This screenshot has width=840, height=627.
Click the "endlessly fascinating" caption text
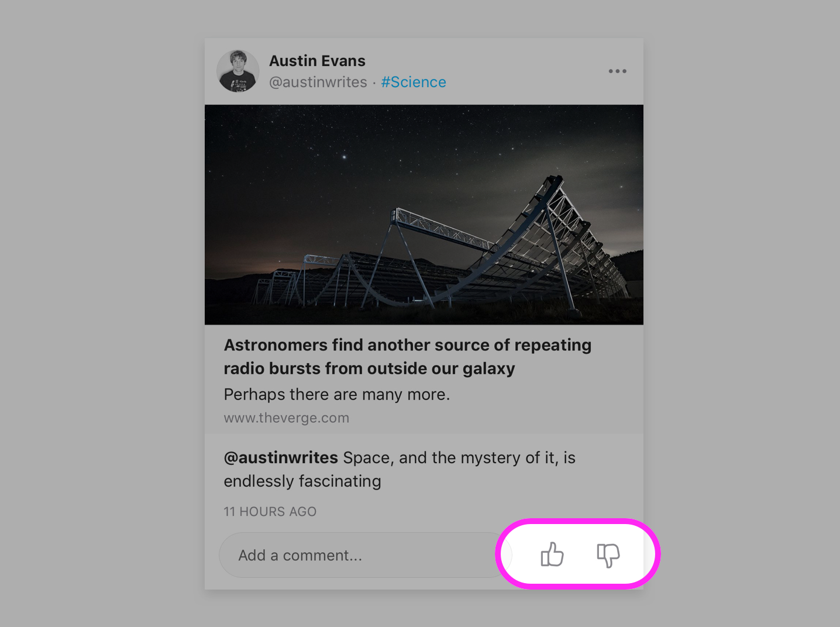302,481
